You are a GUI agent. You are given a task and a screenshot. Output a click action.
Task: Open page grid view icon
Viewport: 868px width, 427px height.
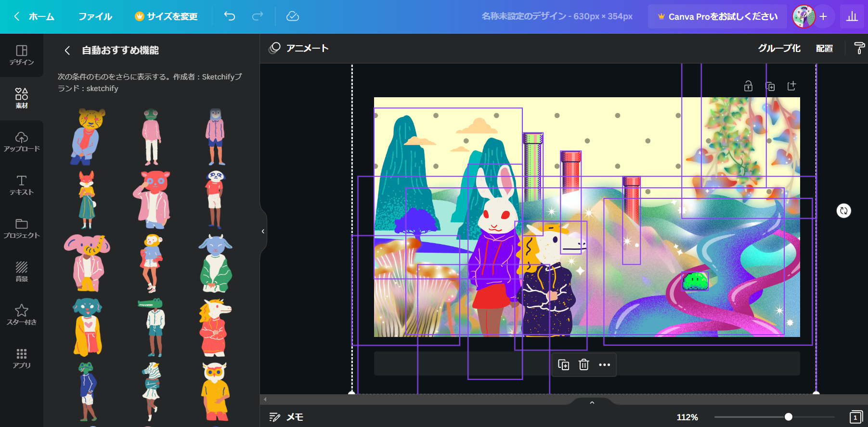856,417
